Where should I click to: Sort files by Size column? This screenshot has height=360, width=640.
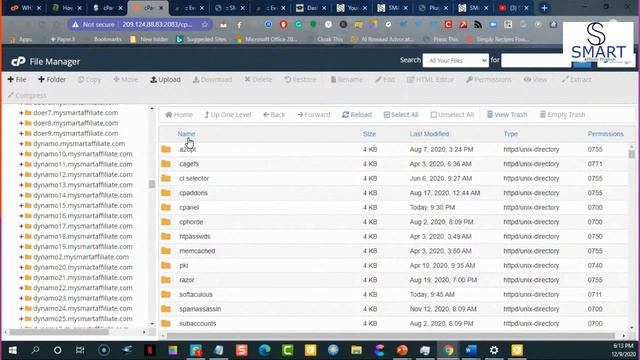369,134
